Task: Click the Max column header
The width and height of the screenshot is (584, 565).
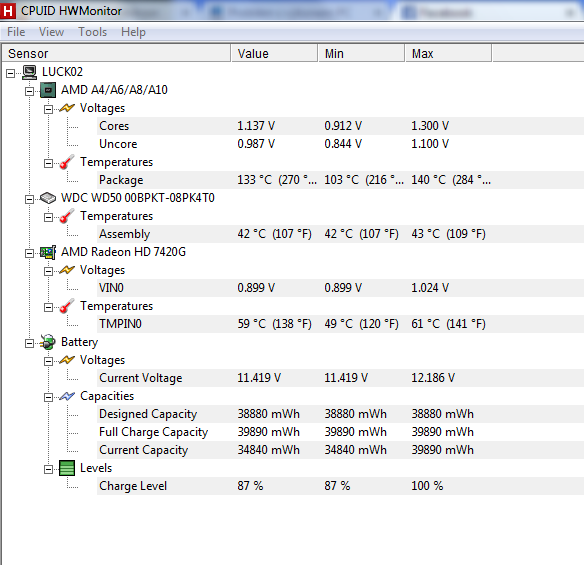Action: click(x=448, y=53)
